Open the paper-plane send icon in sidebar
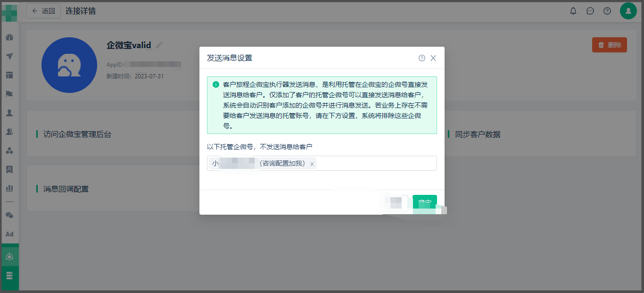This screenshot has height=293, width=644. pos(9,56)
